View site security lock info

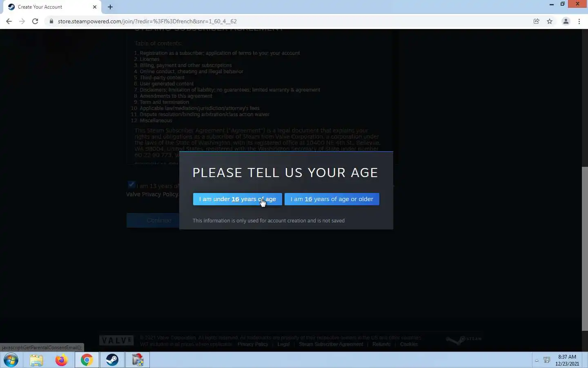click(x=51, y=21)
